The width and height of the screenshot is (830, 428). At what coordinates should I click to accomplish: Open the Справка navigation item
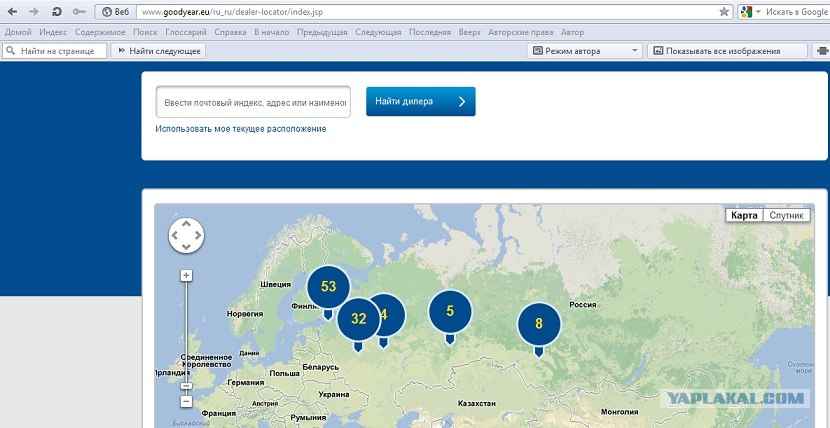click(230, 32)
